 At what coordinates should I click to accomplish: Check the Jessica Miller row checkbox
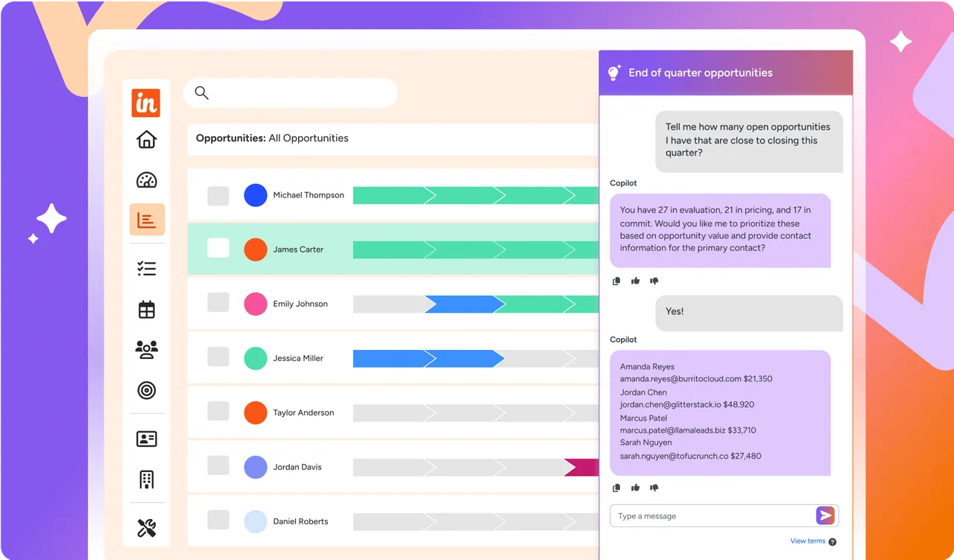pyautogui.click(x=218, y=357)
